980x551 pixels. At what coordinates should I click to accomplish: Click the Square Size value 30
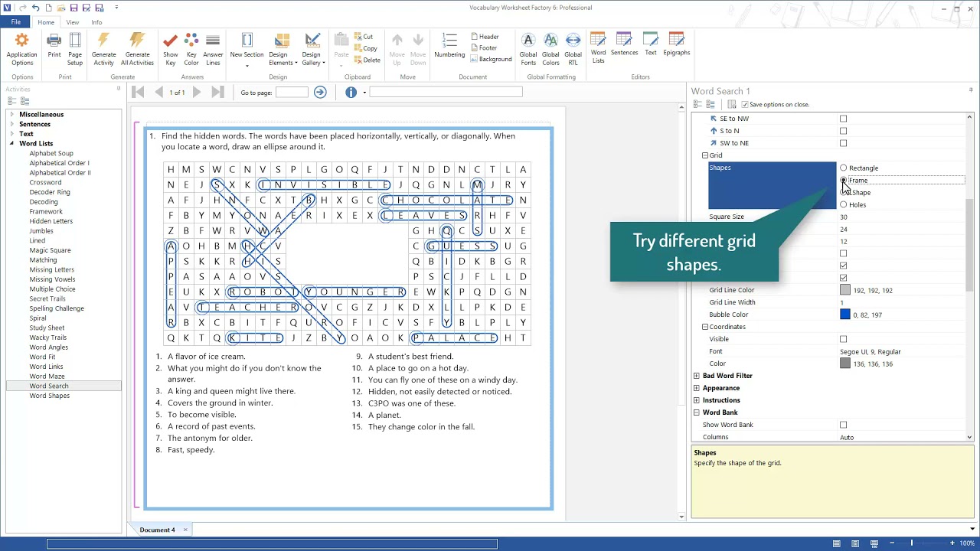pyautogui.click(x=844, y=217)
